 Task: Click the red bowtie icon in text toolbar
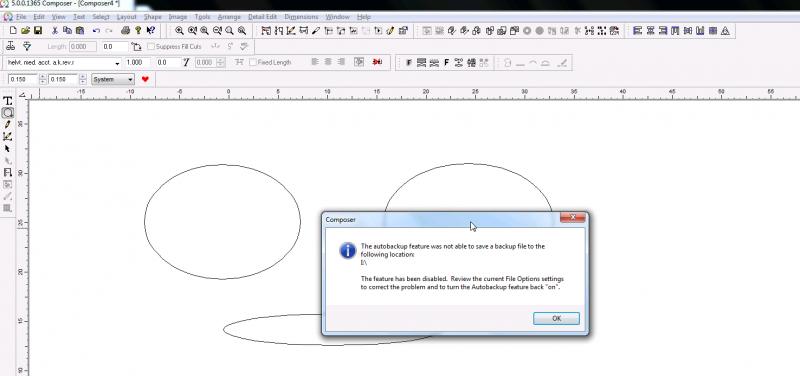[377, 62]
